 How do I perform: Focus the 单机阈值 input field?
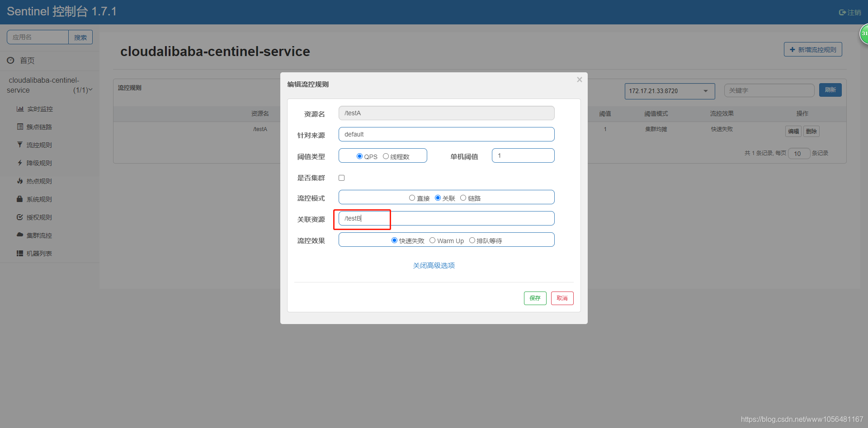[523, 155]
